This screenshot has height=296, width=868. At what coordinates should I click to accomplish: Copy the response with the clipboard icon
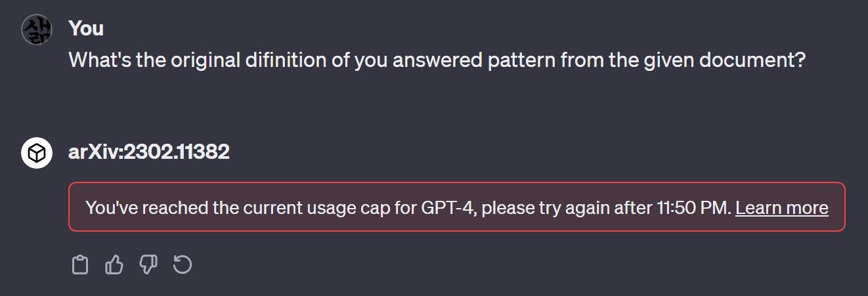click(79, 265)
